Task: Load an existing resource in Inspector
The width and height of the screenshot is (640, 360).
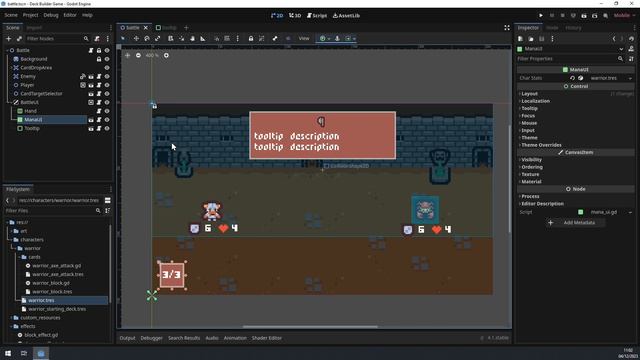Action: (x=531, y=39)
